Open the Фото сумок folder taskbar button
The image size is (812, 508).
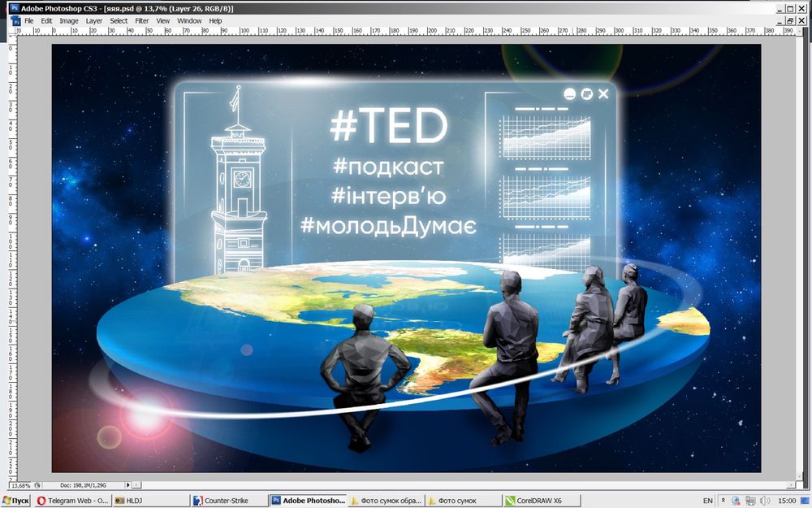point(464,501)
